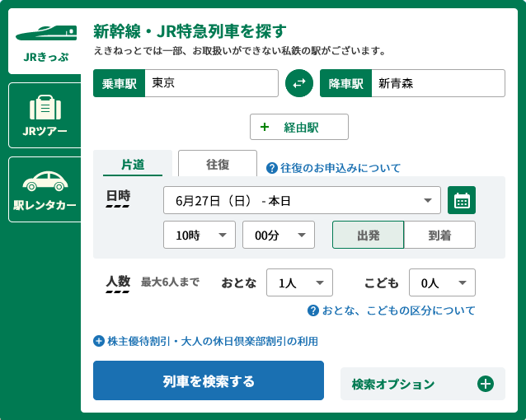526x420 pixels.
Task: Click the おとな label
Action: pos(239,283)
